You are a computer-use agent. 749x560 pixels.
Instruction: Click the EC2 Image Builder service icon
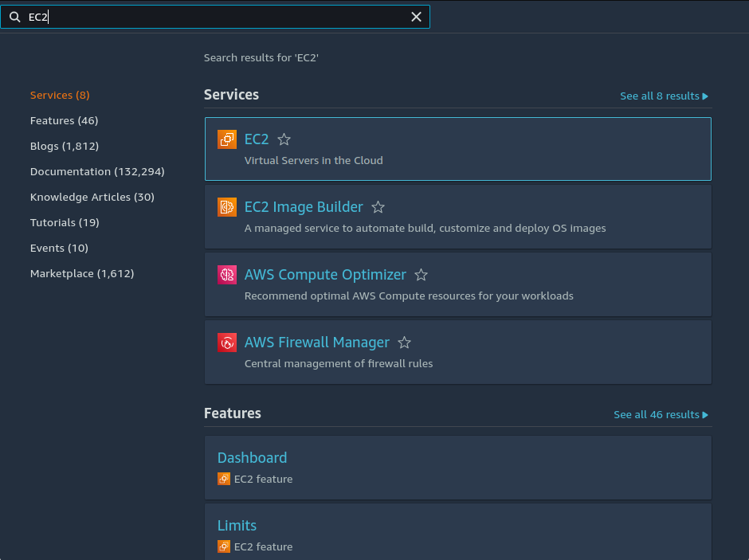(228, 206)
